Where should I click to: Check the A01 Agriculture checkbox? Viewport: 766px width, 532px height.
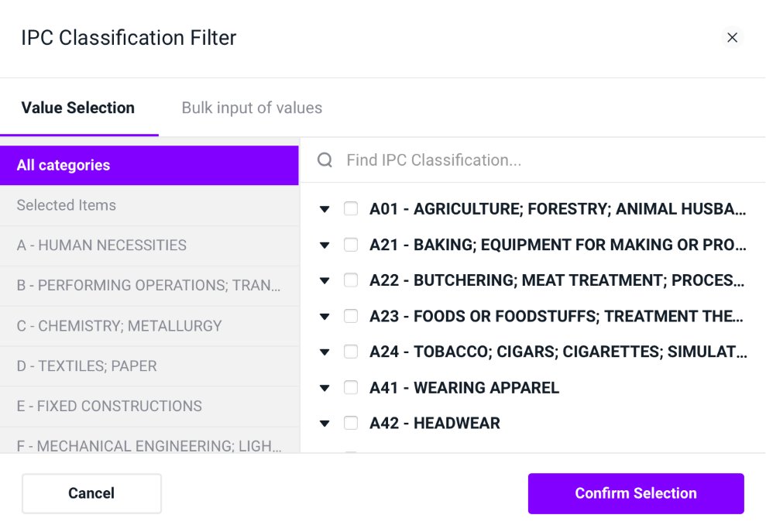tap(351, 208)
